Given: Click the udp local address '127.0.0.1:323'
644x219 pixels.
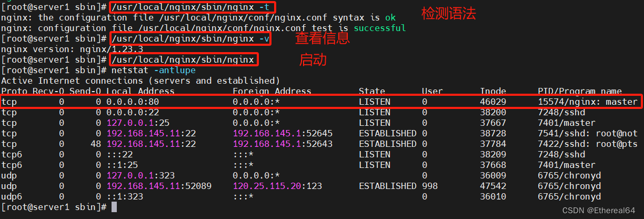Looking at the screenshot, I should coord(140,175).
